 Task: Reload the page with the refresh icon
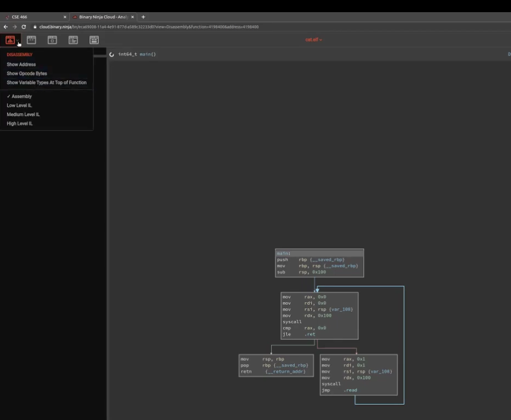coord(24,27)
